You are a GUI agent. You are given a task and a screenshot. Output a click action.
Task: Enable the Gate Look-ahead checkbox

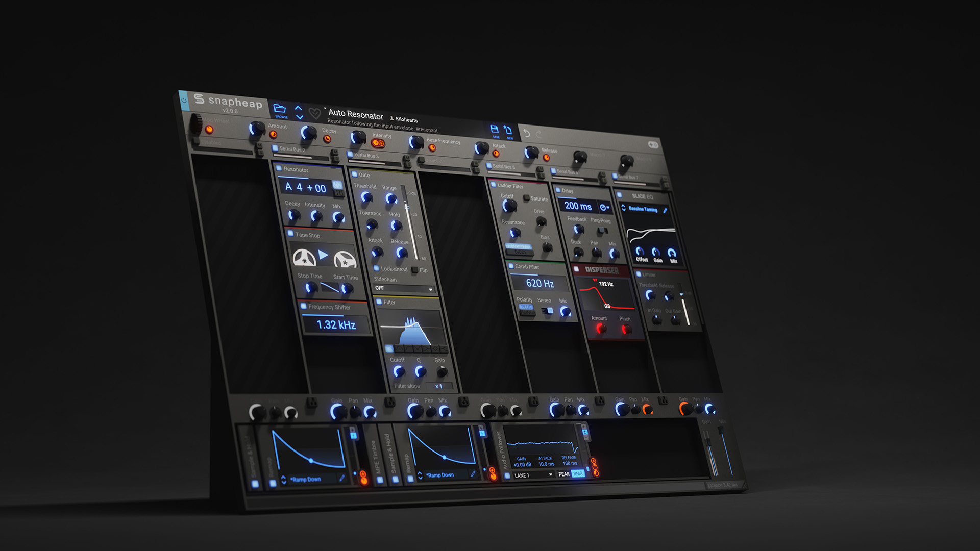coord(377,268)
